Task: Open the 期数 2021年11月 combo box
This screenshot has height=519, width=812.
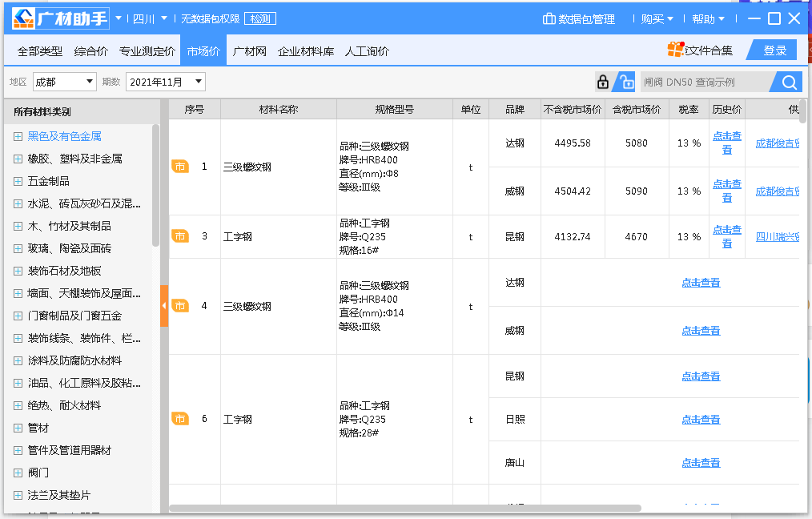Action: coord(166,82)
